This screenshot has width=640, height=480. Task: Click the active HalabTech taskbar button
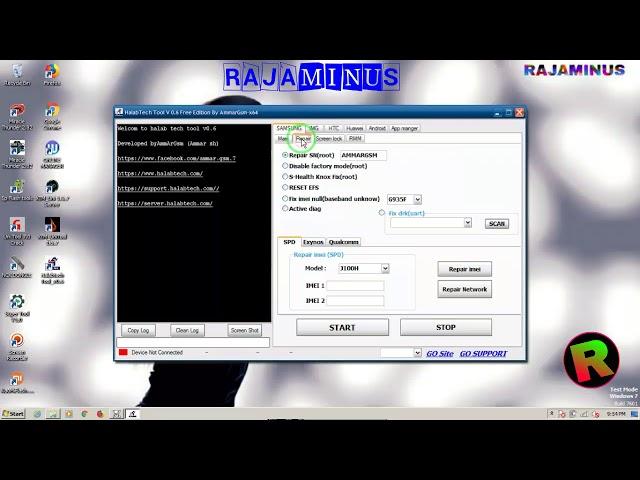133,414
